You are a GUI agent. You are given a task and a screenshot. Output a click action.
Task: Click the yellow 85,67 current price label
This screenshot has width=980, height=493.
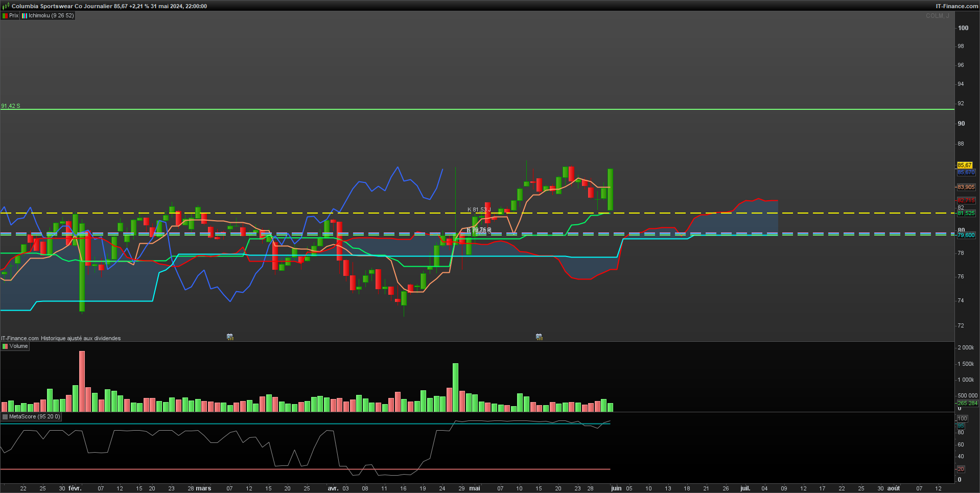pos(965,166)
